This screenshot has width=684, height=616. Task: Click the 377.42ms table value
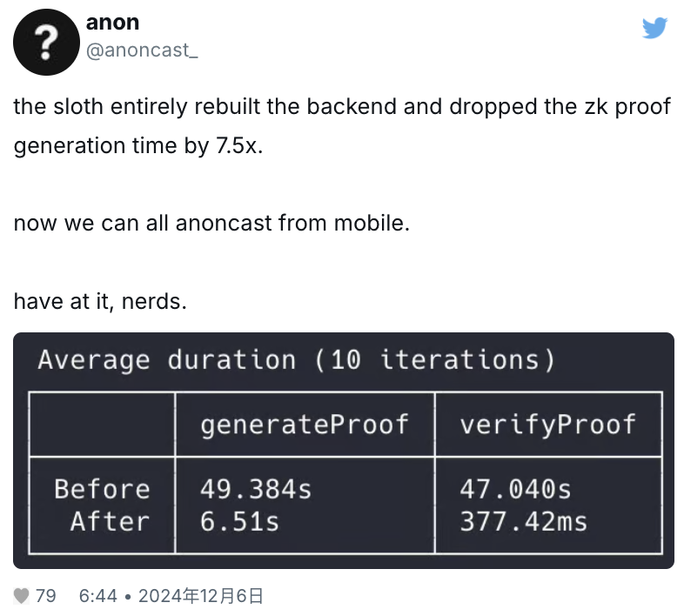523,521
